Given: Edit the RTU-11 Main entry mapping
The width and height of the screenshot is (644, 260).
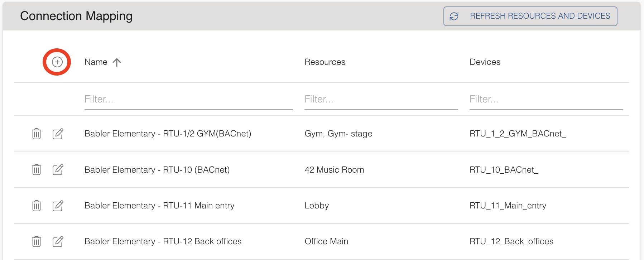Looking at the screenshot, I should [58, 206].
